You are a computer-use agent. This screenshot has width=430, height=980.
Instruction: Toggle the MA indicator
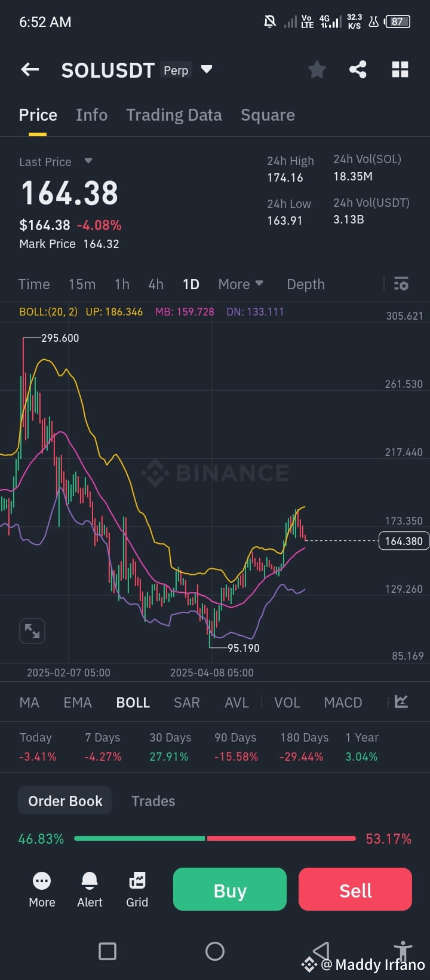[29, 702]
